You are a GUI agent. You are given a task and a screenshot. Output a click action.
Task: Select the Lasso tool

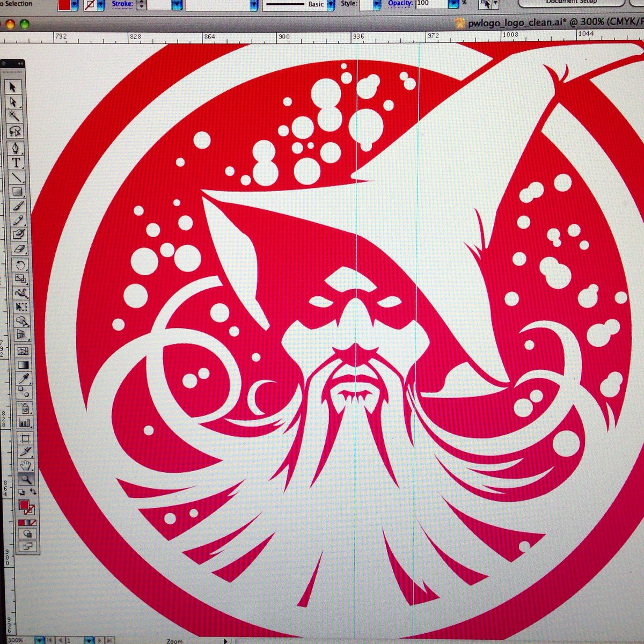pos(15,131)
